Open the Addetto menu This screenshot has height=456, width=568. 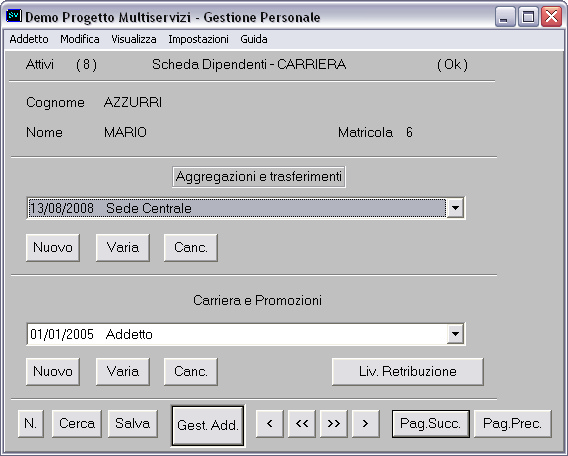pos(29,39)
